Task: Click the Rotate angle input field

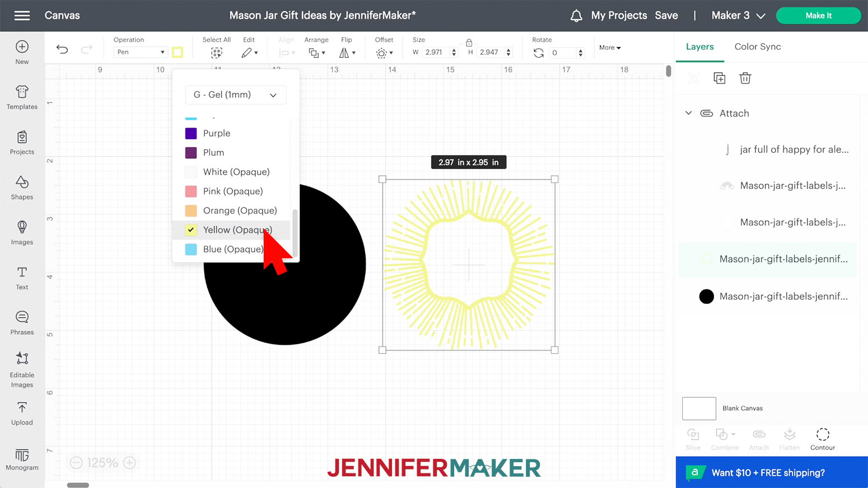Action: (x=563, y=53)
